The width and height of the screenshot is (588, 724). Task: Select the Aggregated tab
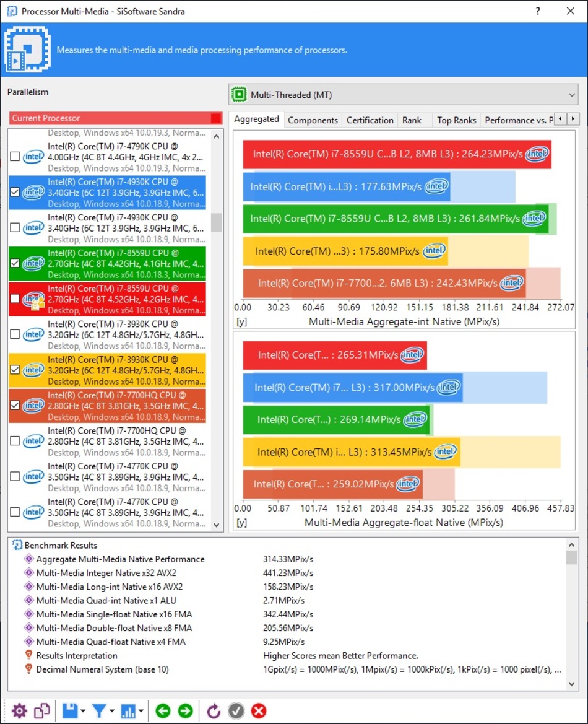[257, 119]
